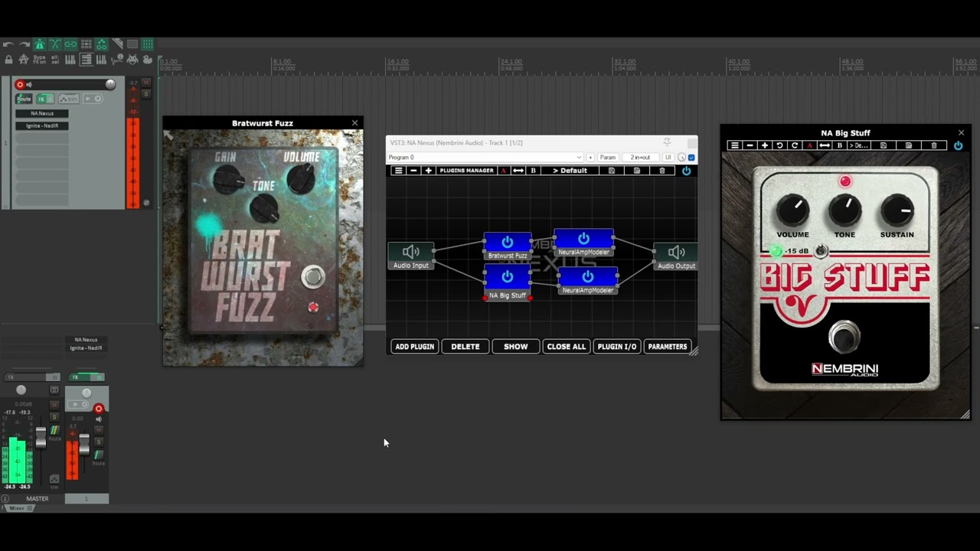Click the Bratwurst Fuzz footswitch

312,277
